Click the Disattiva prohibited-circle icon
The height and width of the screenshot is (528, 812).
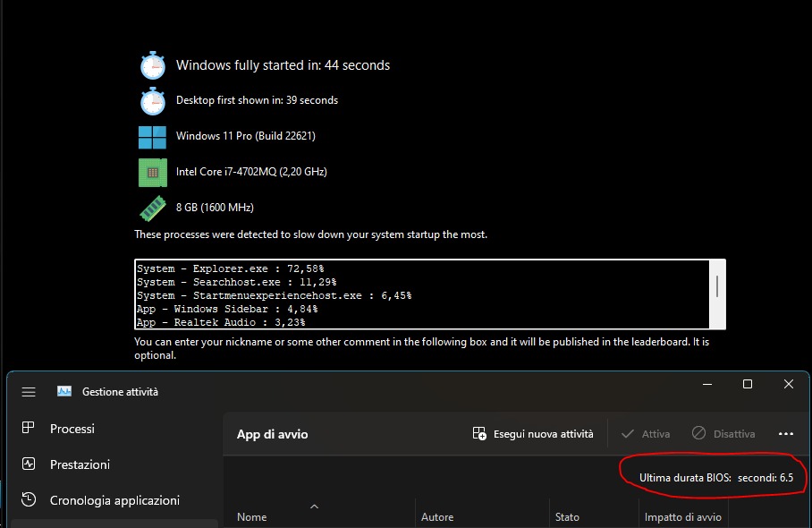point(698,433)
